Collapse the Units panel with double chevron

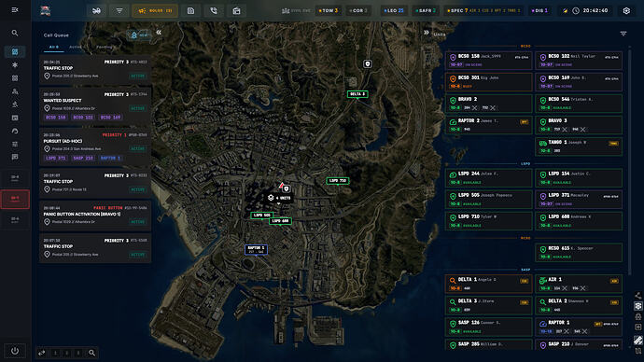pyautogui.click(x=427, y=33)
